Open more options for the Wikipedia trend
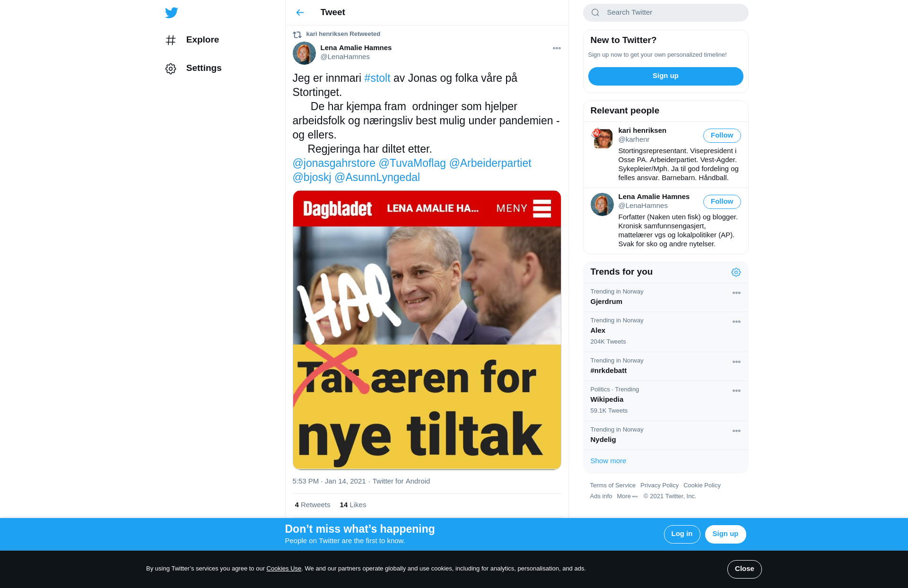 point(736,391)
